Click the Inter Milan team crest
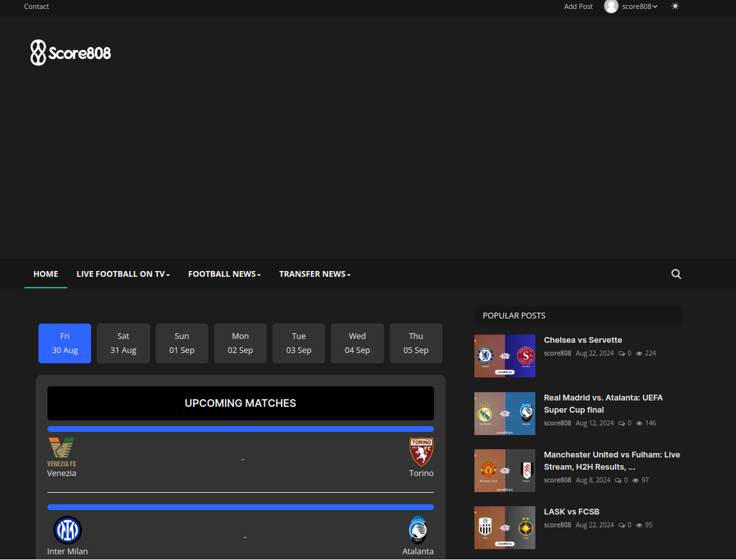Viewport: 736px width, 560px height. (x=67, y=530)
